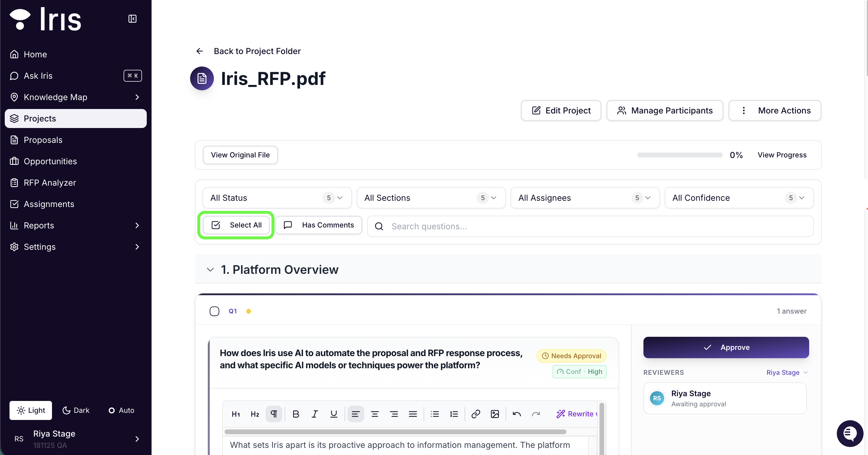Open More Actions menu
The image size is (868, 455).
pyautogui.click(x=775, y=110)
